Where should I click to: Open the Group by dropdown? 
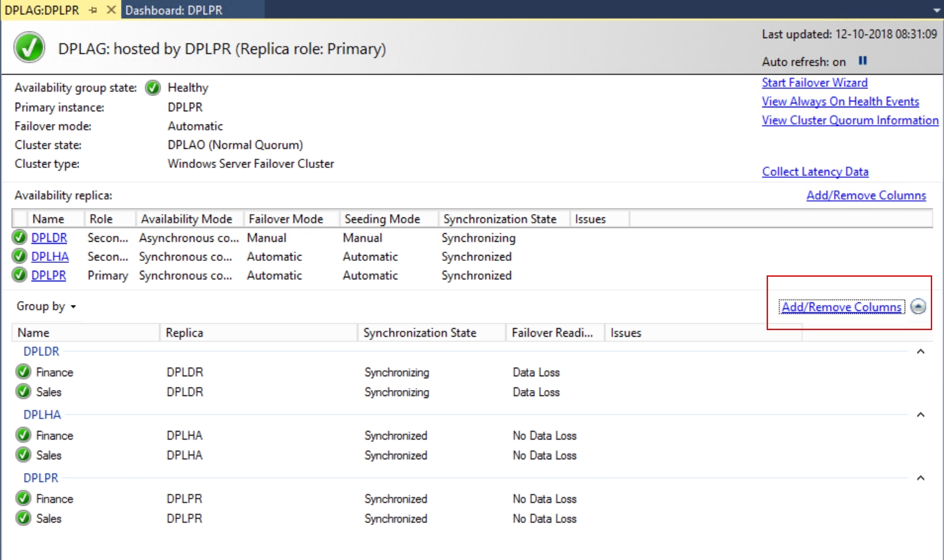(x=46, y=306)
